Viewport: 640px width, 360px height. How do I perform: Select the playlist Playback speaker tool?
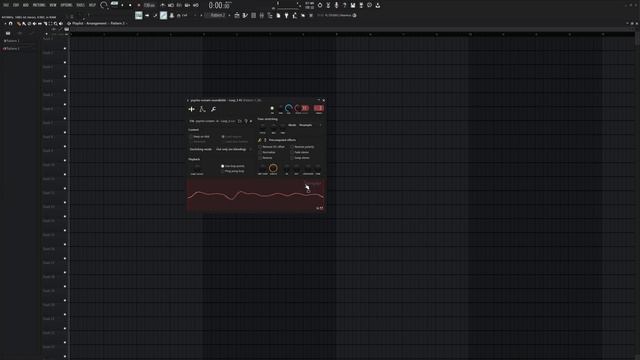click(x=61, y=24)
